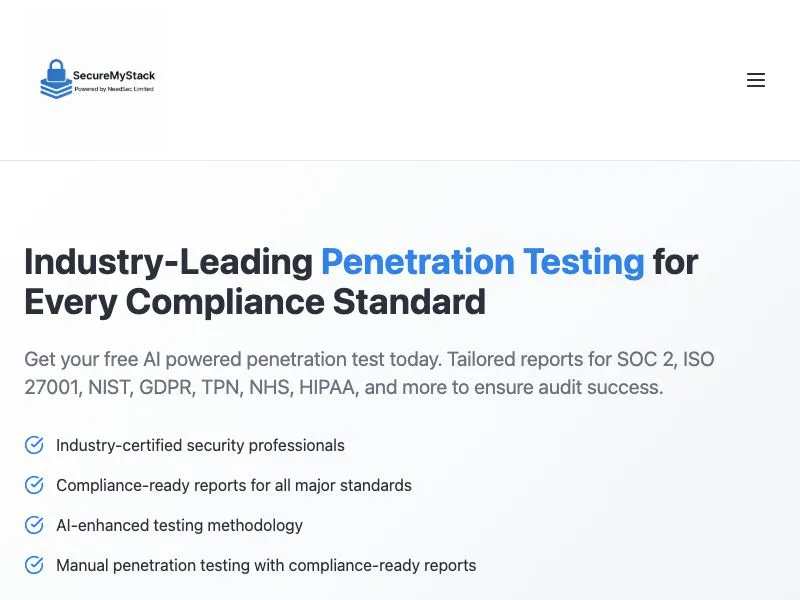Image resolution: width=800 pixels, height=600 pixels.
Task: Click the word NIST in the description
Action: click(x=110, y=387)
